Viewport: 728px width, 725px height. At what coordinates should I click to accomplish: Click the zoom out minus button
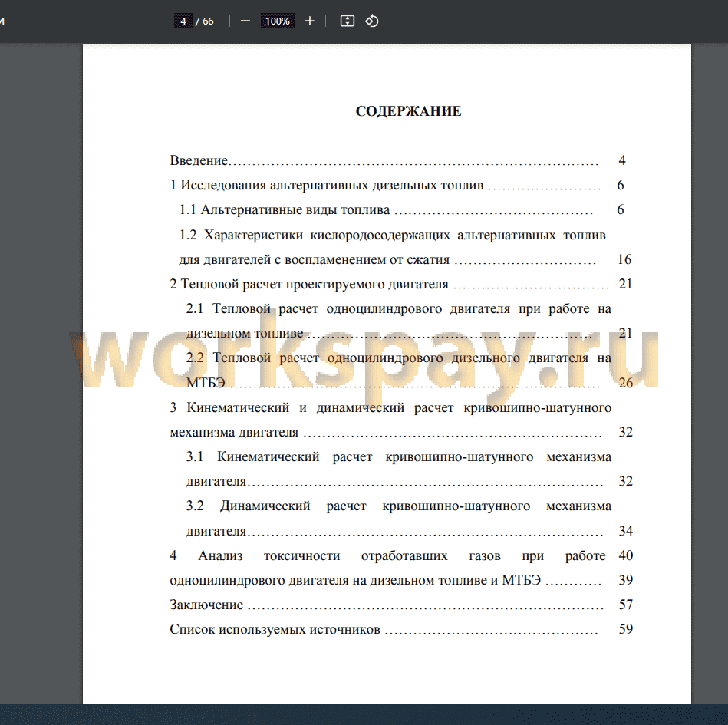[x=245, y=21]
